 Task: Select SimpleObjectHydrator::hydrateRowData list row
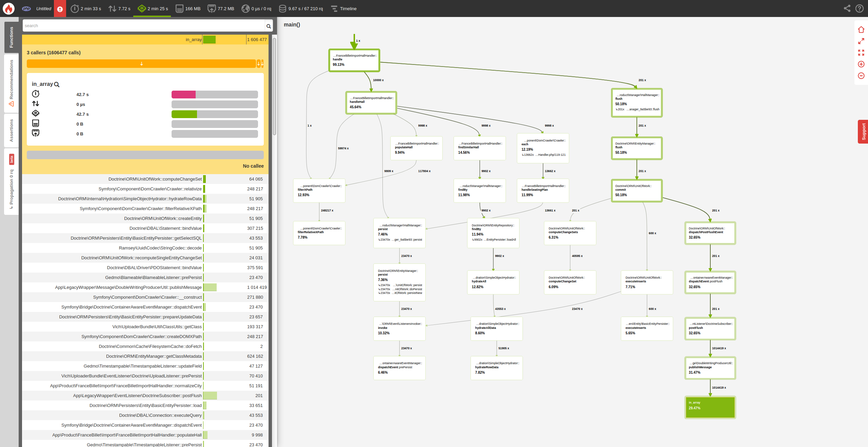point(145,199)
